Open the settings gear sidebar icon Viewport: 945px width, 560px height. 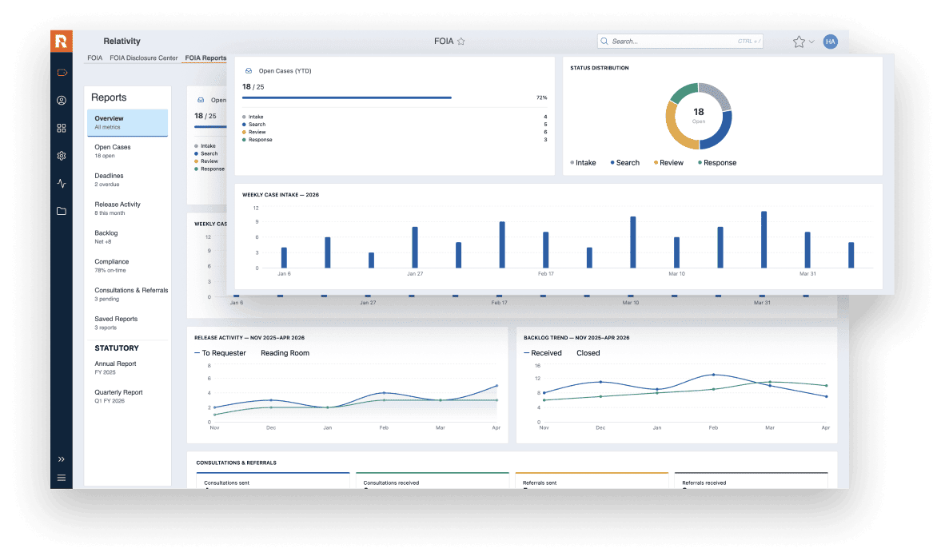tap(62, 156)
